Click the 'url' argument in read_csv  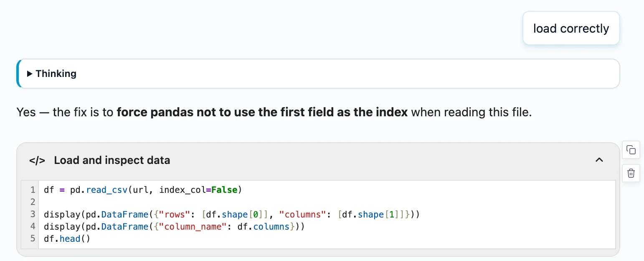[140, 190]
